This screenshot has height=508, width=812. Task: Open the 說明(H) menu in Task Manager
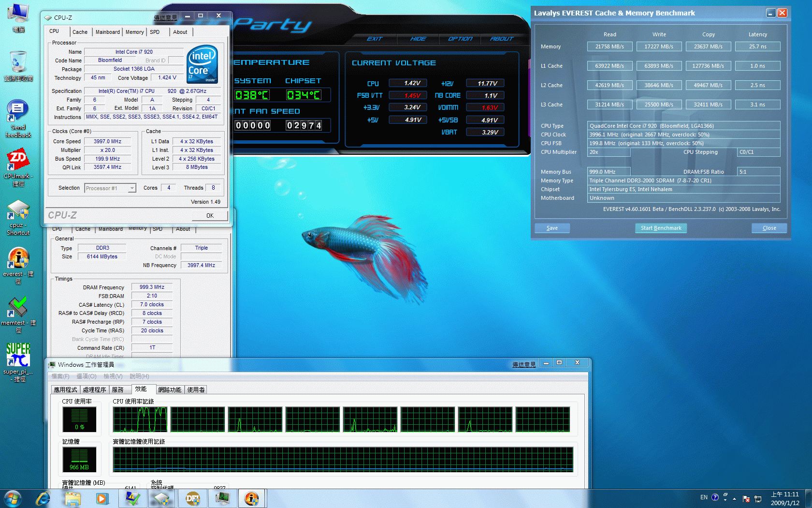[139, 376]
